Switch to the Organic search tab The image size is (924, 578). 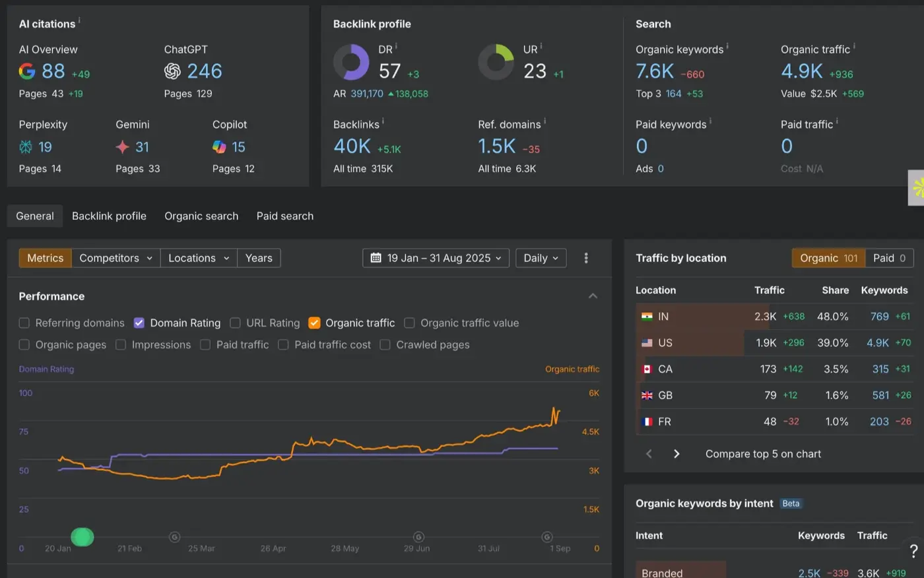click(201, 216)
